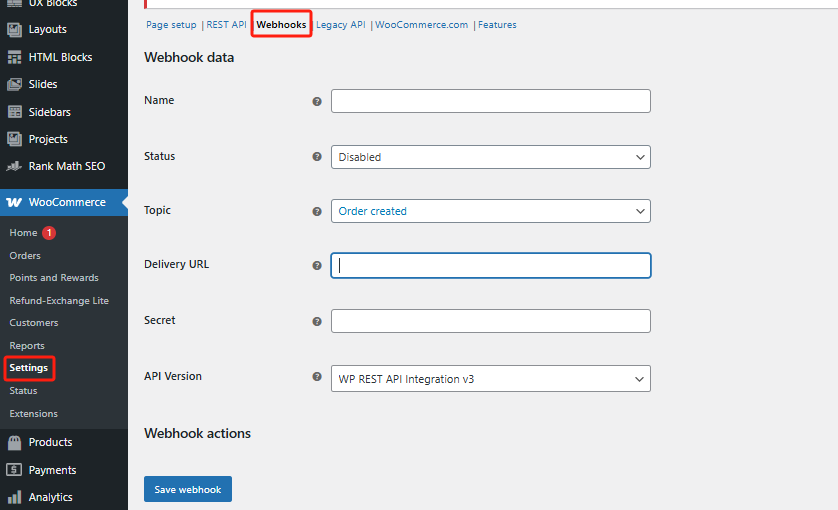Image resolution: width=838 pixels, height=510 pixels.
Task: Go to the Page setup link
Action: pos(171,25)
